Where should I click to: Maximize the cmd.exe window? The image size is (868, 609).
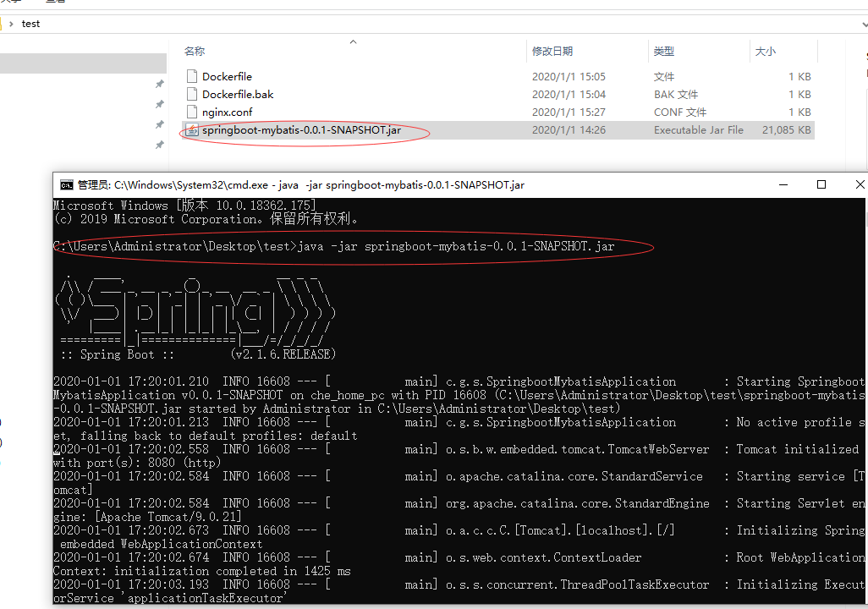[x=821, y=185]
